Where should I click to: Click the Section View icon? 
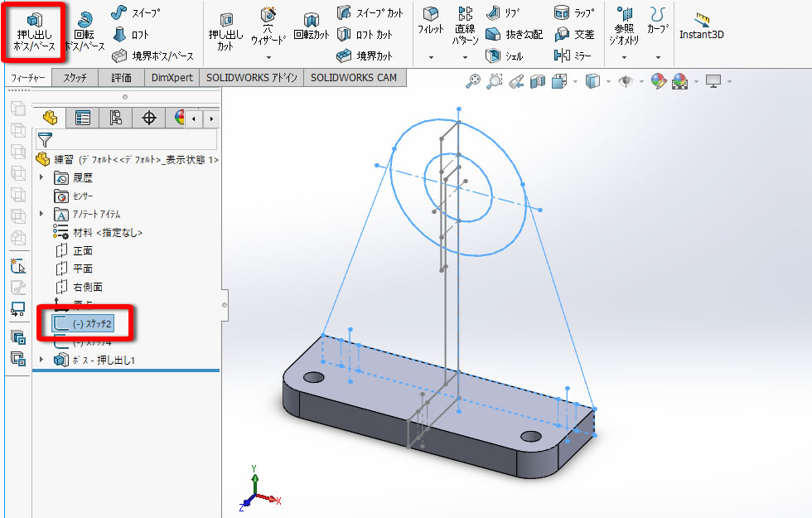[538, 81]
